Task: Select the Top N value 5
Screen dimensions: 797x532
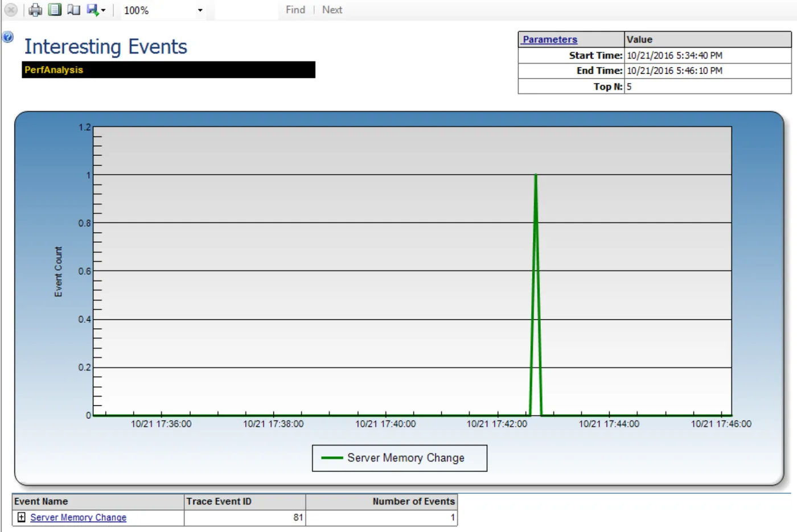Action: (629, 86)
